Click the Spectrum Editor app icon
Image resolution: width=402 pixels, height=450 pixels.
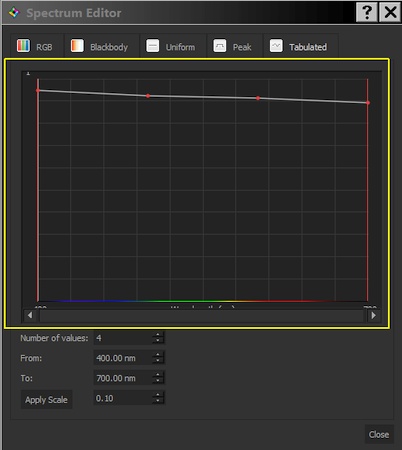[x=14, y=13]
